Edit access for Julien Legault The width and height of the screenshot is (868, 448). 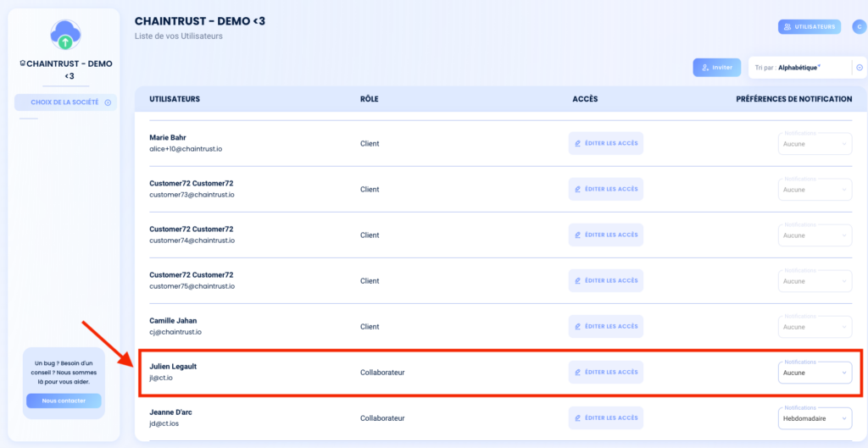pyautogui.click(x=606, y=373)
